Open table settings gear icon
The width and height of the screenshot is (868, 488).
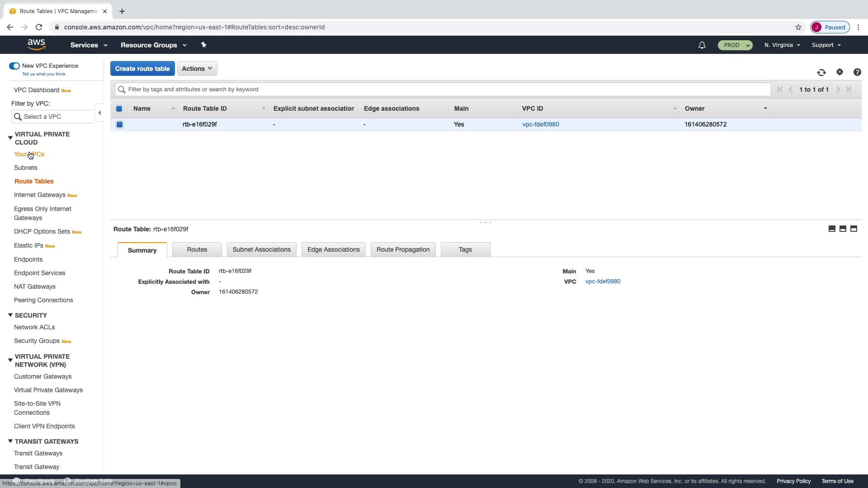tap(840, 72)
